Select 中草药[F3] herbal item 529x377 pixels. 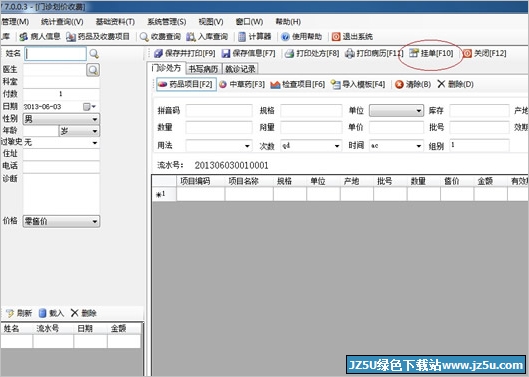[242, 84]
